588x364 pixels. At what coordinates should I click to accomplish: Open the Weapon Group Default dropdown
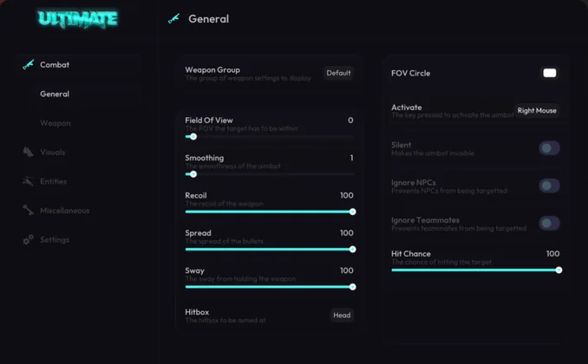[338, 73]
